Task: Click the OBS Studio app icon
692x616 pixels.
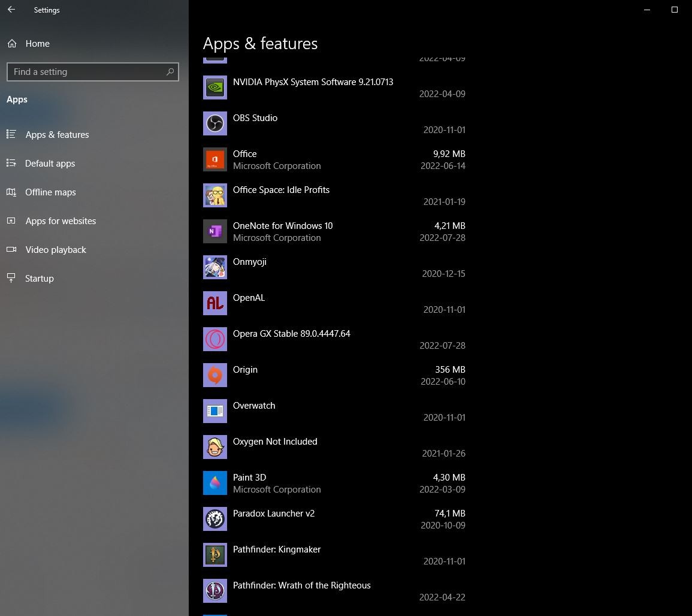Action: [x=215, y=123]
